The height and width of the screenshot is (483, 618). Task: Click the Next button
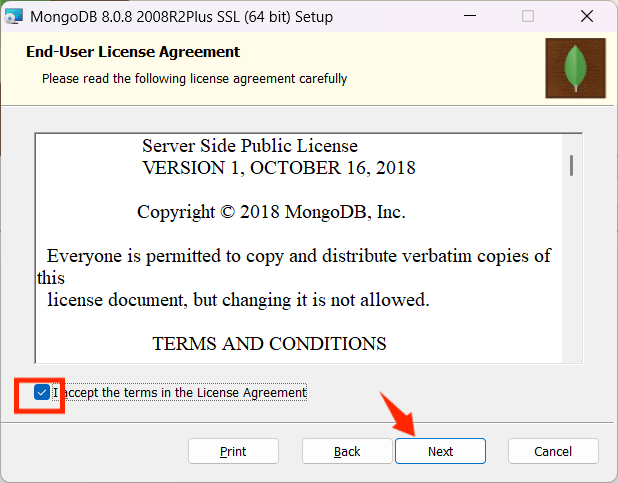tap(440, 451)
